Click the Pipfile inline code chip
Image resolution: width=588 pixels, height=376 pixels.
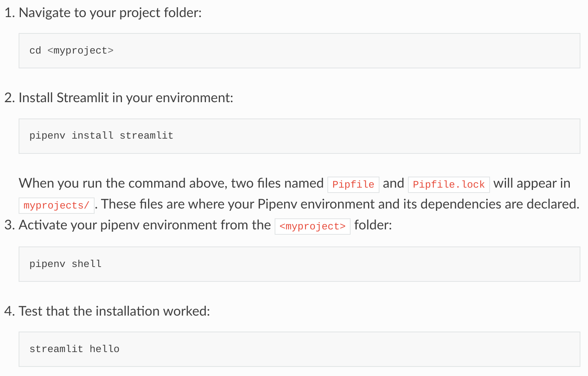pos(353,185)
